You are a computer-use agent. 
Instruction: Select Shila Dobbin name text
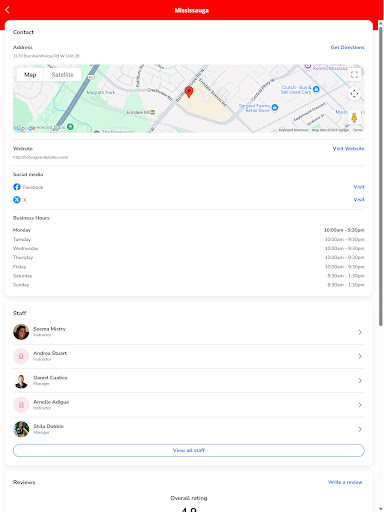[48, 426]
